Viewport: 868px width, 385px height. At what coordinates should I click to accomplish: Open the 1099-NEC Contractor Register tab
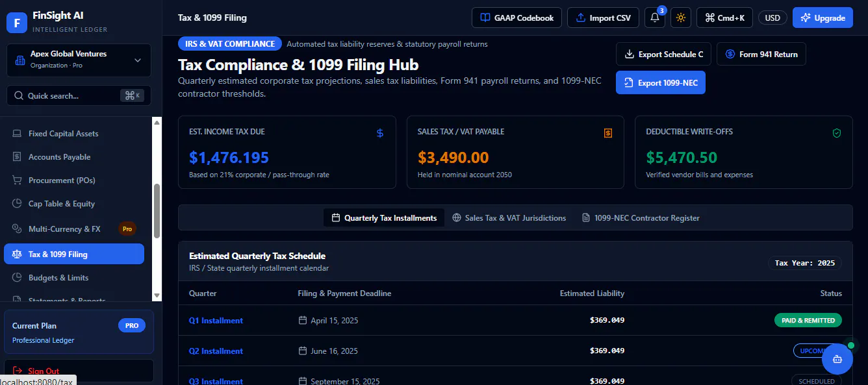641,218
